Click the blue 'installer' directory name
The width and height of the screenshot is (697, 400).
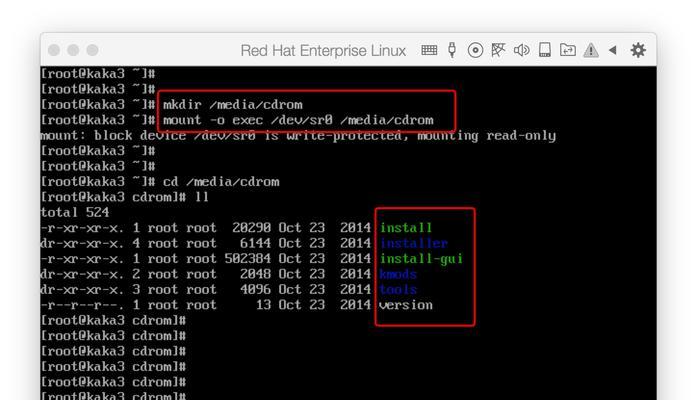pos(414,244)
